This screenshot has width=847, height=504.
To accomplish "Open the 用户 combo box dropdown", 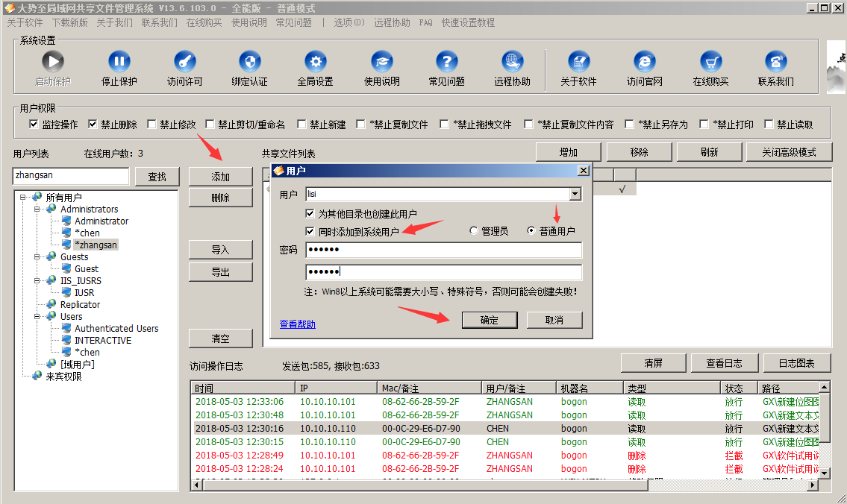I will point(575,195).
